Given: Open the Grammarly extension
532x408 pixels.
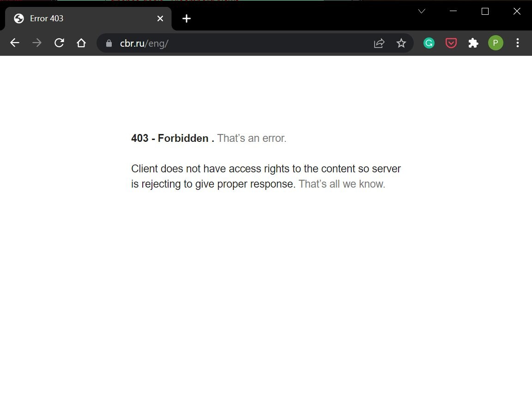Looking at the screenshot, I should click(429, 43).
